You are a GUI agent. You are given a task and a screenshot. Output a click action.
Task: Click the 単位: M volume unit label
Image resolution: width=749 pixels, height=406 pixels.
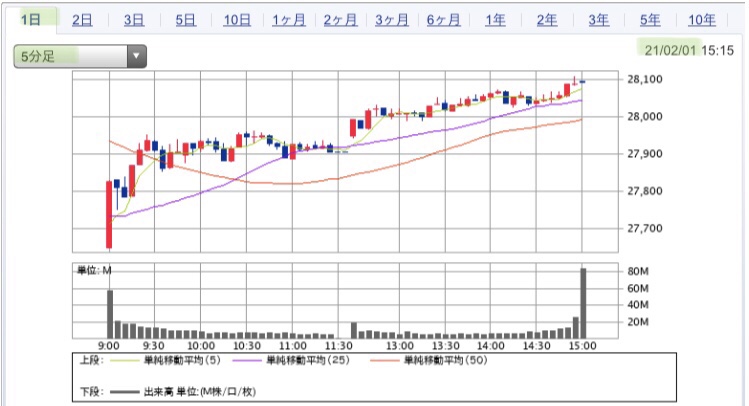coord(94,270)
